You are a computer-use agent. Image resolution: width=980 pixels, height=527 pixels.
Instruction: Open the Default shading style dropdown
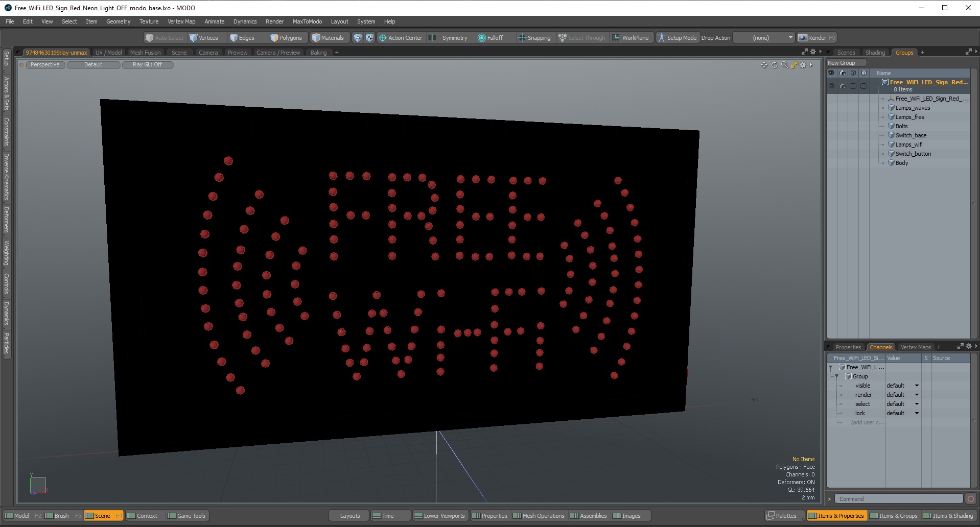coord(94,65)
